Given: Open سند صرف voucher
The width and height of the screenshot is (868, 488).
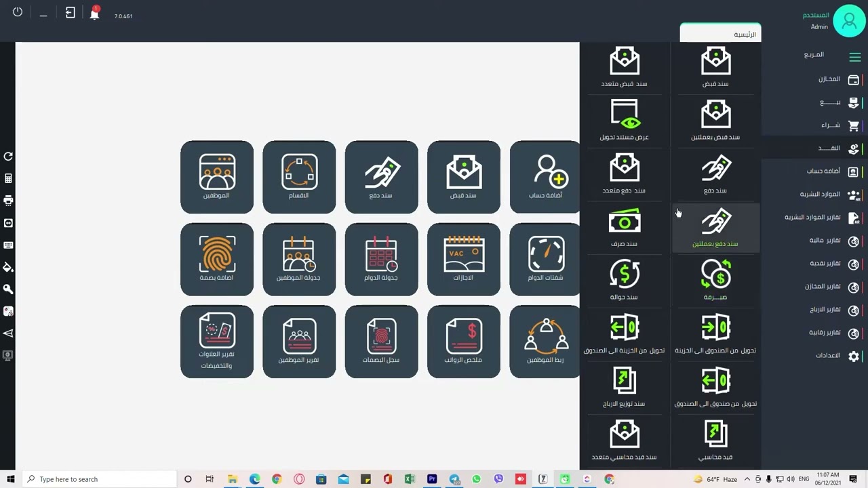Looking at the screenshot, I should pyautogui.click(x=625, y=228).
